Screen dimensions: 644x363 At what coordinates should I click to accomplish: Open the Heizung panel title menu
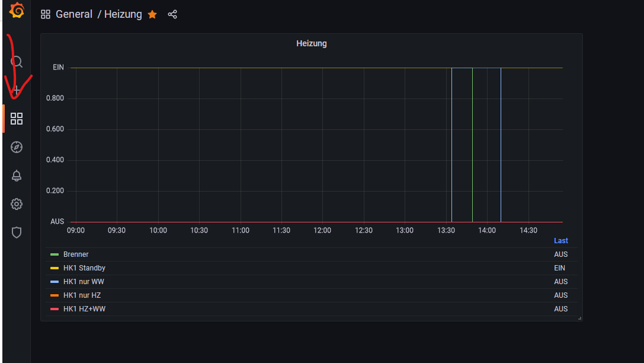pyautogui.click(x=311, y=43)
